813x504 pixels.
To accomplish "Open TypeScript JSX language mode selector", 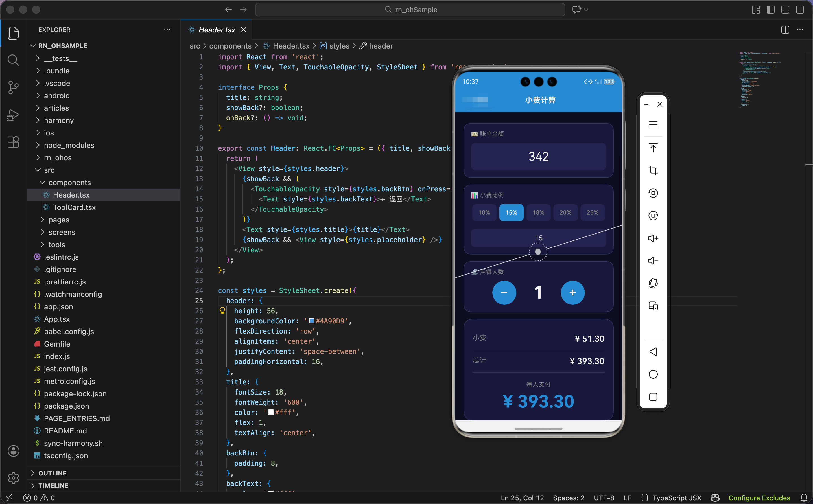I will click(677, 498).
